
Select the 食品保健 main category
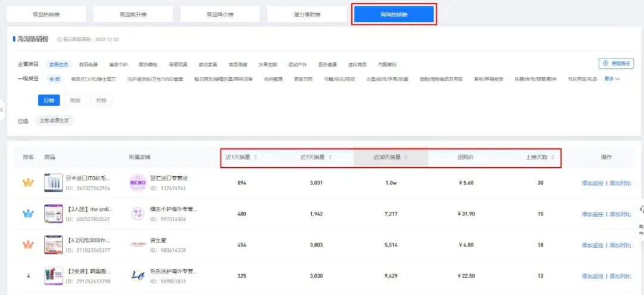pyautogui.click(x=238, y=64)
